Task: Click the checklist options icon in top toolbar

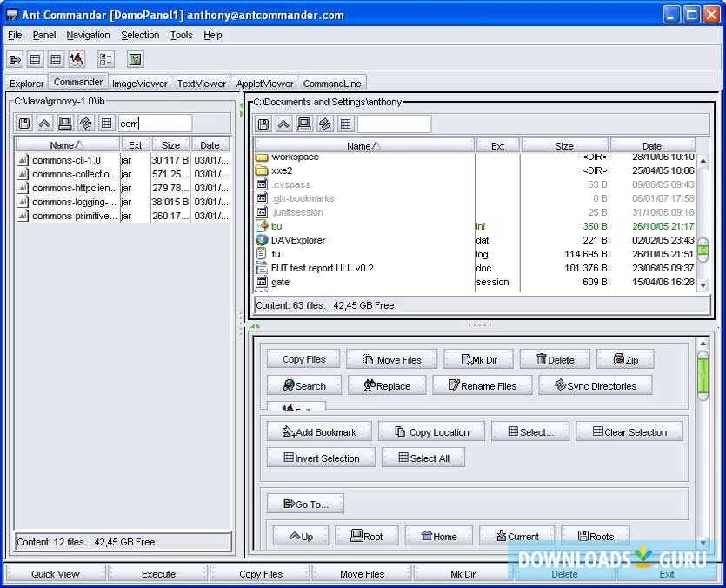Action: click(x=105, y=59)
